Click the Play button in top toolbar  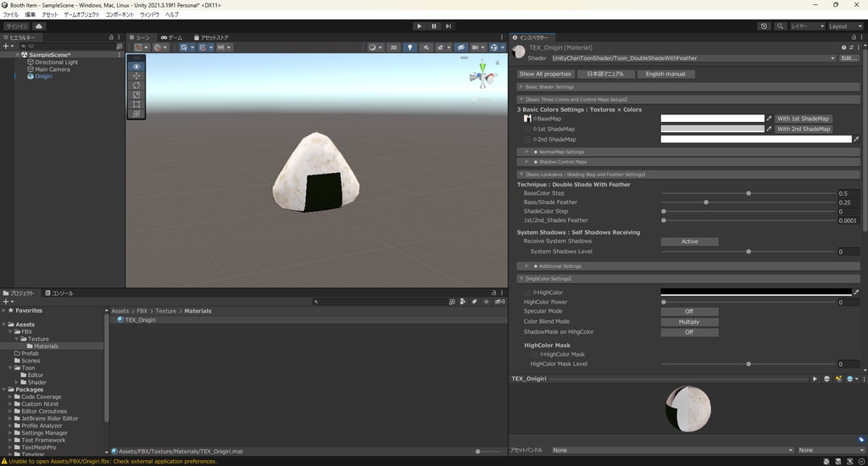[x=419, y=26]
